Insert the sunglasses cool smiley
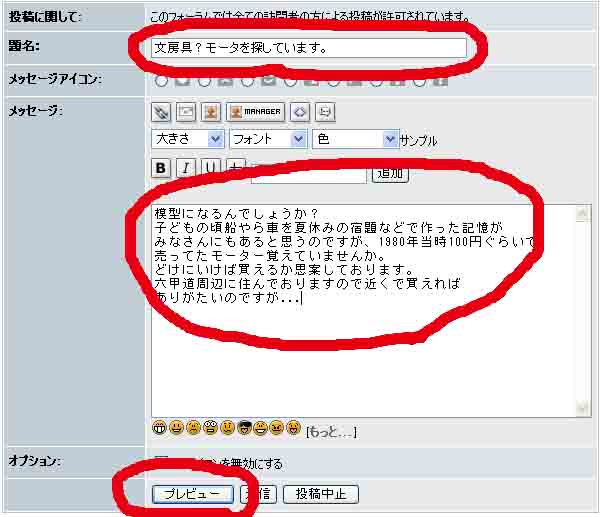 (x=244, y=428)
